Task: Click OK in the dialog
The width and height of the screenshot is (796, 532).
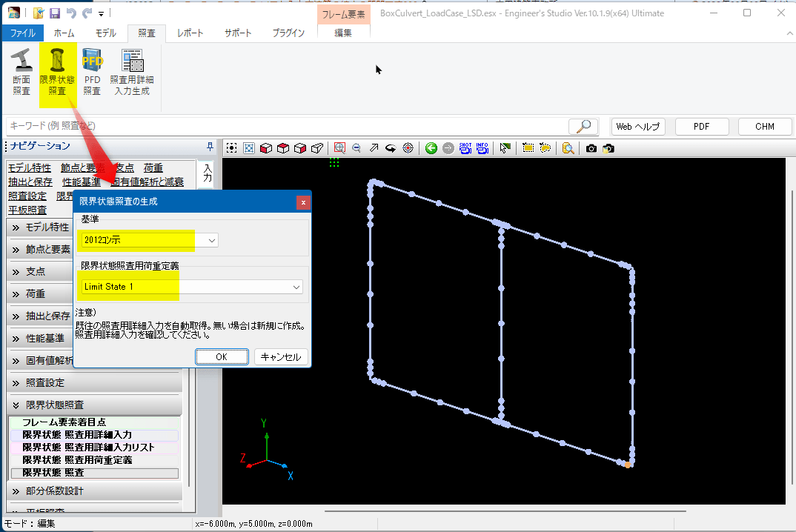Action: coord(221,357)
